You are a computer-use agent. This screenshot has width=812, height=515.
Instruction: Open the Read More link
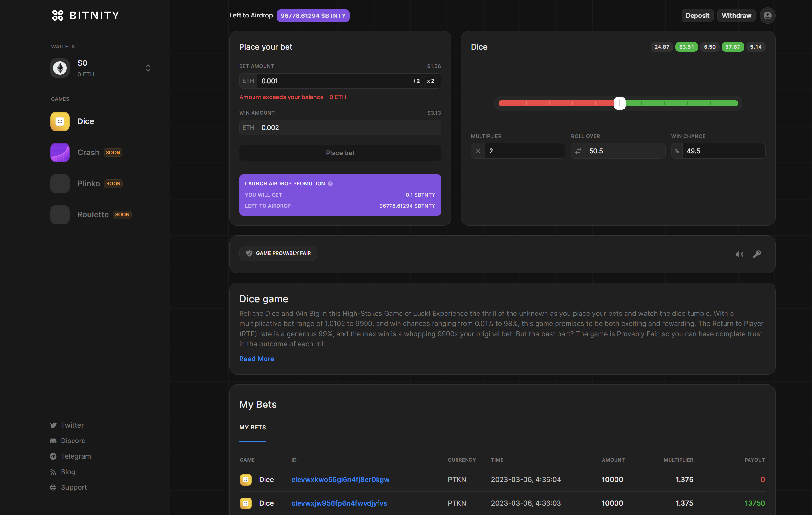point(257,359)
